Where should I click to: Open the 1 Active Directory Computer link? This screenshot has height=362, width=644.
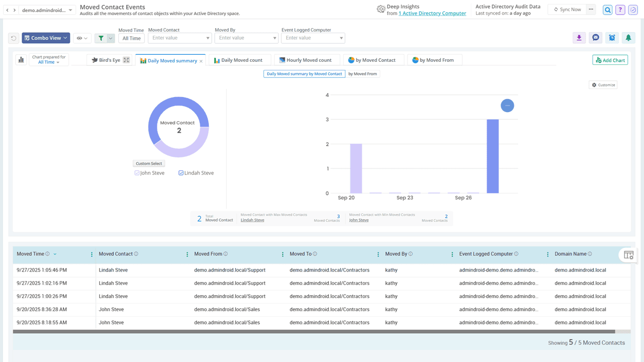432,14
